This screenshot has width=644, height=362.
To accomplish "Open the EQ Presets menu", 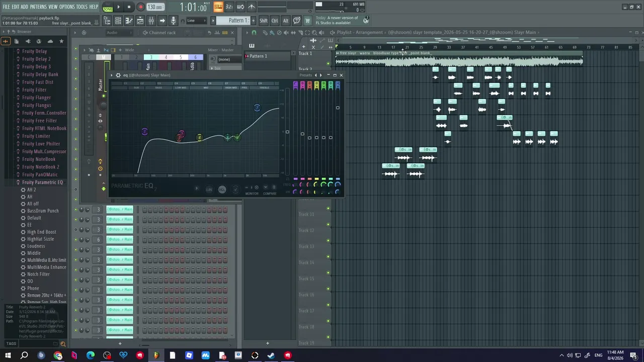I will [x=306, y=75].
